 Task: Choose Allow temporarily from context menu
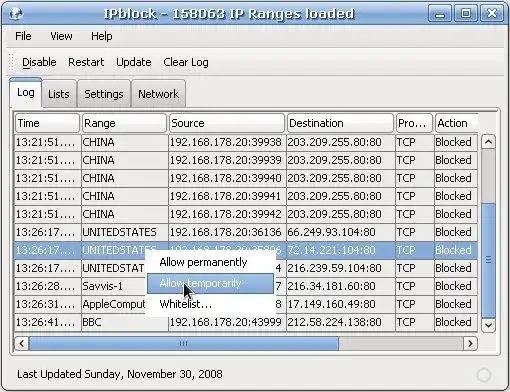coord(210,283)
